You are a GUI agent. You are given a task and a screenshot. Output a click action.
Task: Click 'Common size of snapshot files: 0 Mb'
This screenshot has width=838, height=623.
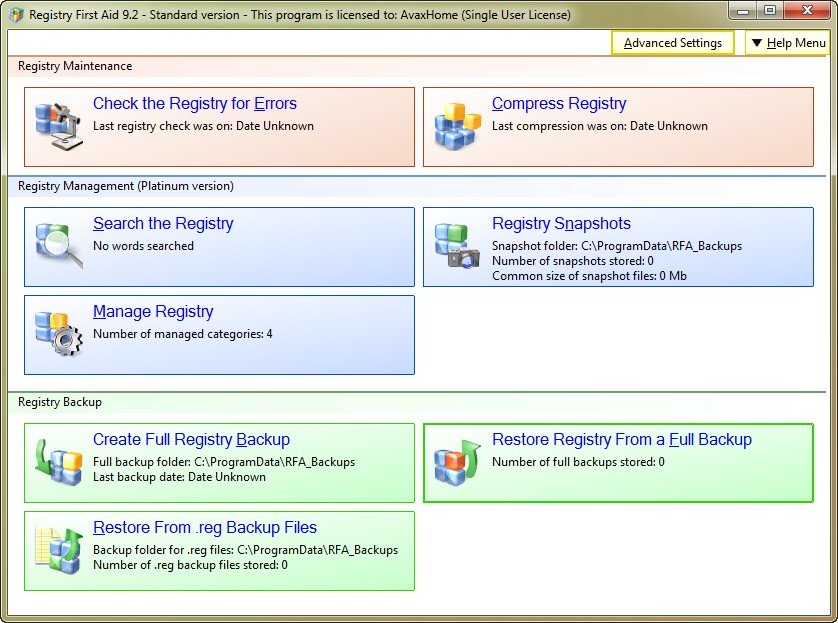coord(589,276)
